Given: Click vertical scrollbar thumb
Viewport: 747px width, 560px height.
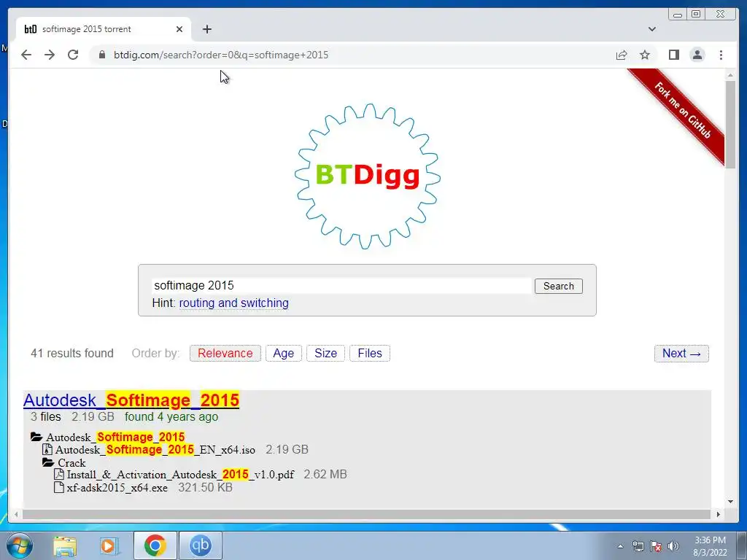Looking at the screenshot, I should pyautogui.click(x=730, y=124).
